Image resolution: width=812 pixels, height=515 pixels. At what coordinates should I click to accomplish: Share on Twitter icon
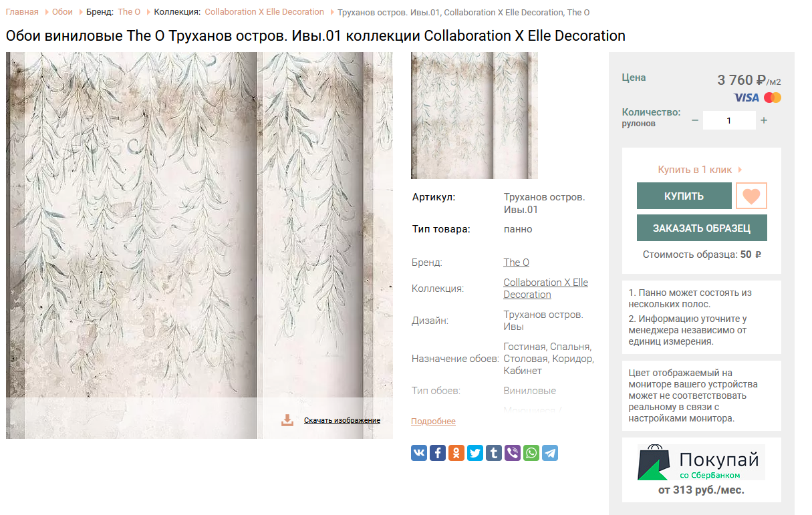coord(475,453)
